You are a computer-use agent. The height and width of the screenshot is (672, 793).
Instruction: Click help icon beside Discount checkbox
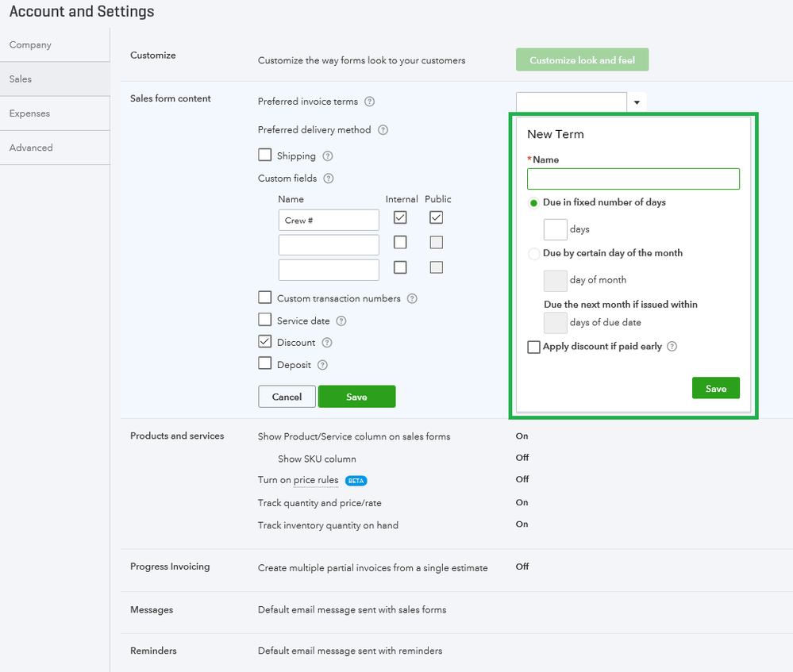click(x=327, y=343)
